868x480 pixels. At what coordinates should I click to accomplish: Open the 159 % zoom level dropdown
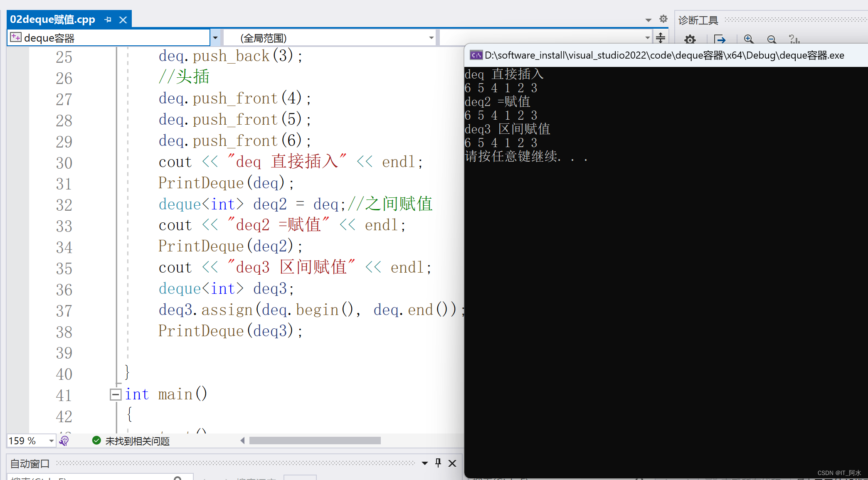click(51, 441)
